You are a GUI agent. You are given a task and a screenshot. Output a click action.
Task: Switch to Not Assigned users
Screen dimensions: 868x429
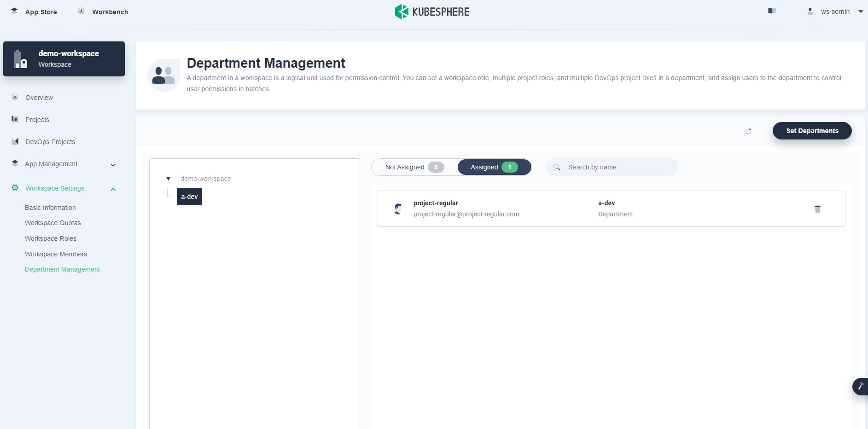(x=414, y=167)
